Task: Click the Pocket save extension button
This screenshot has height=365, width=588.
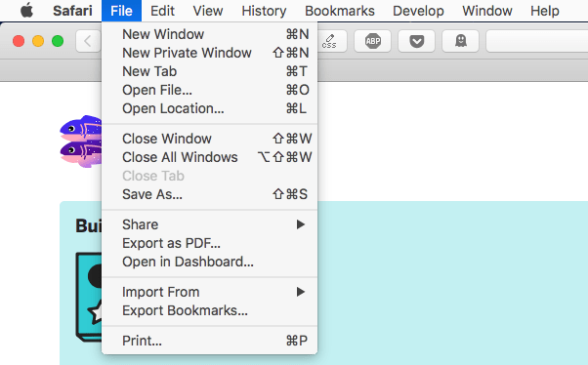Action: coord(417,41)
